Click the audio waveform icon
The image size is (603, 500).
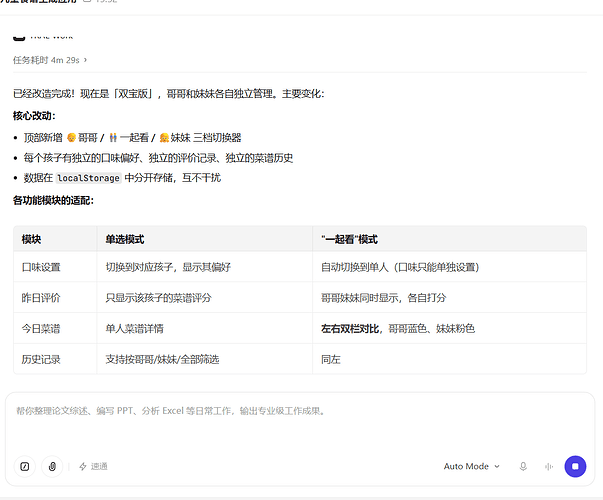[x=549, y=467]
